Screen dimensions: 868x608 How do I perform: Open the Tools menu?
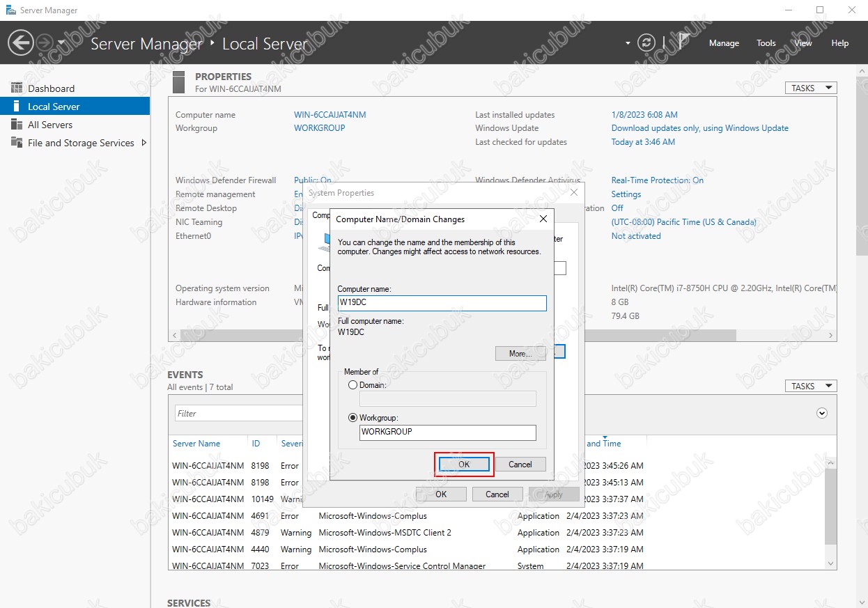coord(766,43)
